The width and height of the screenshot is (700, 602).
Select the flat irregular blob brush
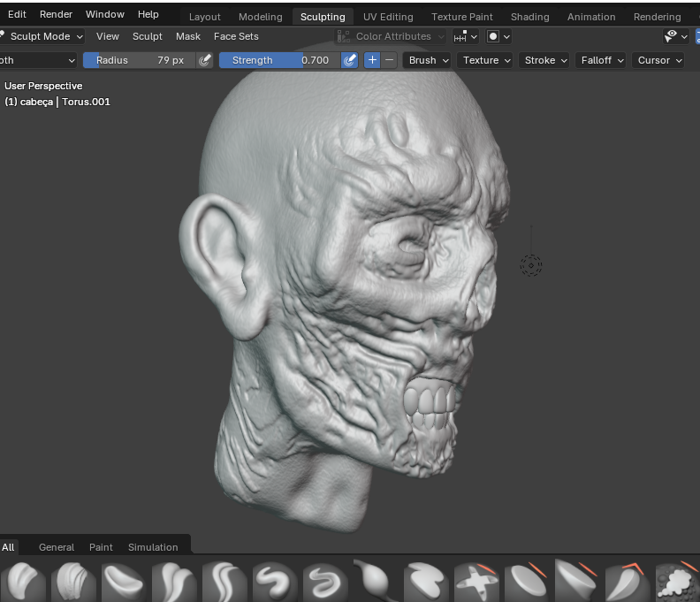[427, 581]
